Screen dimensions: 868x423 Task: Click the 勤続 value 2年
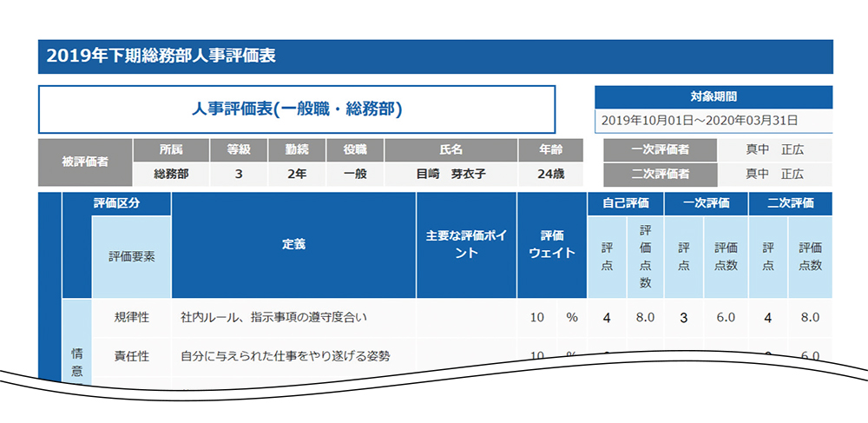pyautogui.click(x=297, y=174)
